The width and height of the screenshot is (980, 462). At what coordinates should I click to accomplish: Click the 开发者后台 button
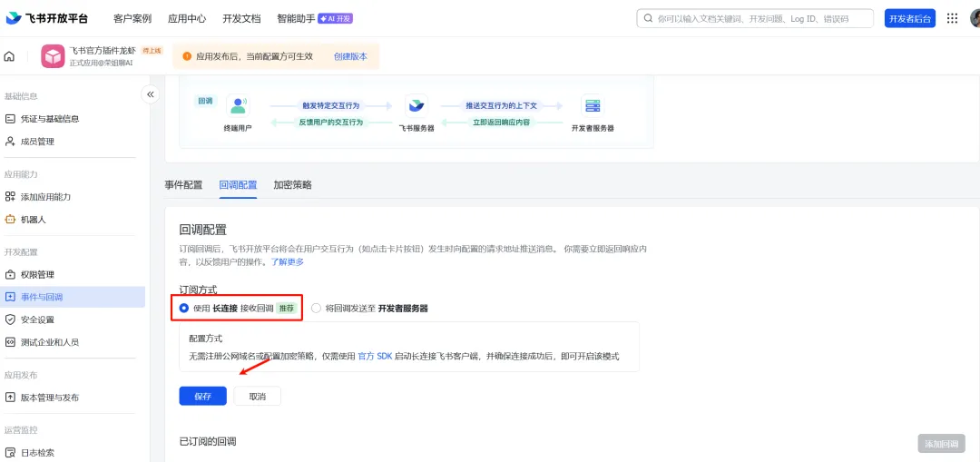click(x=910, y=19)
